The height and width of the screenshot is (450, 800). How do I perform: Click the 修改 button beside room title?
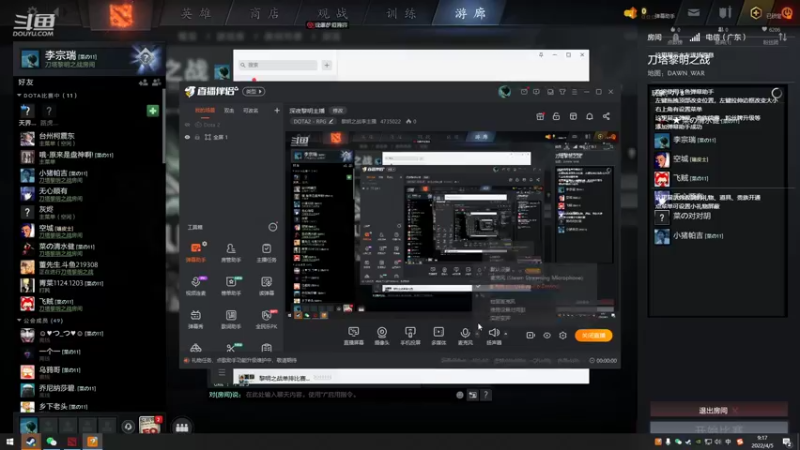click(x=338, y=111)
